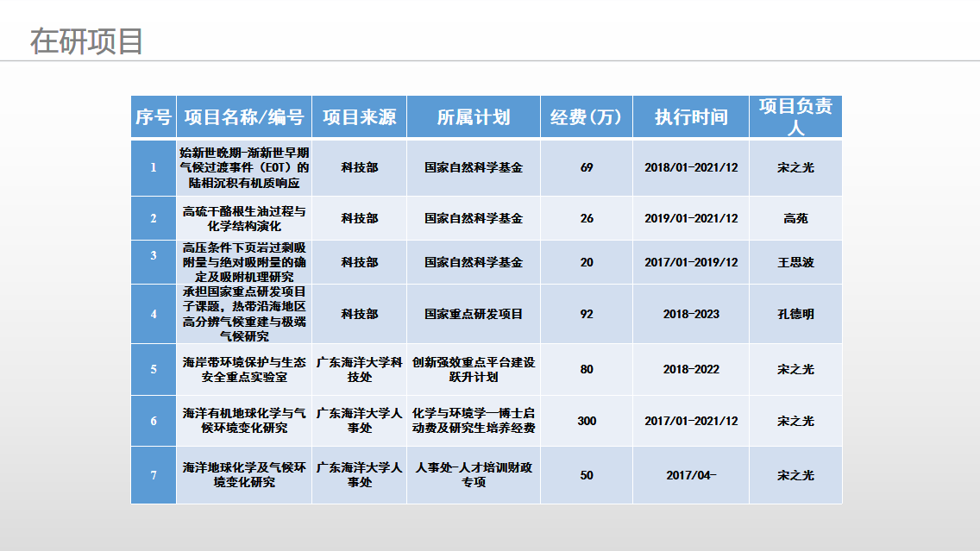
Task: Click 广东海洋大学人事处 in row 7
Action: tap(360, 475)
